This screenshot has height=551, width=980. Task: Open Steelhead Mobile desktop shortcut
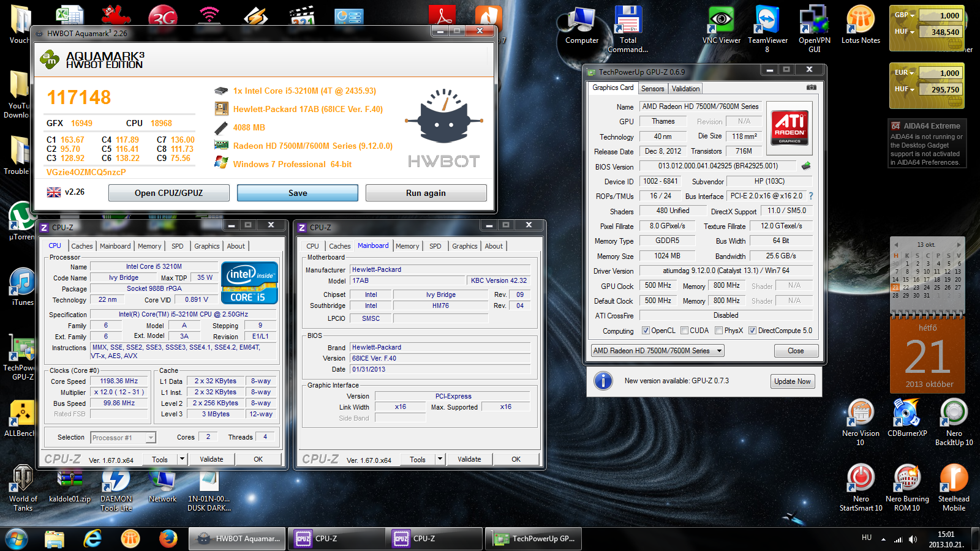[x=954, y=488]
